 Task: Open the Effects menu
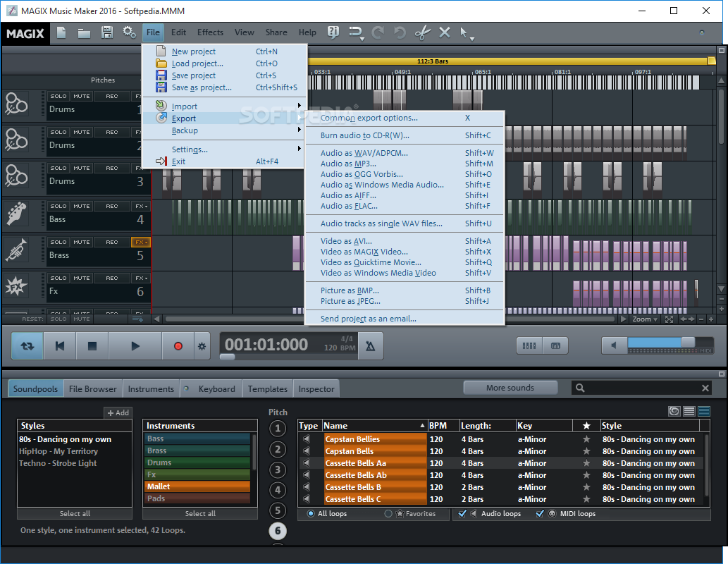(x=210, y=32)
